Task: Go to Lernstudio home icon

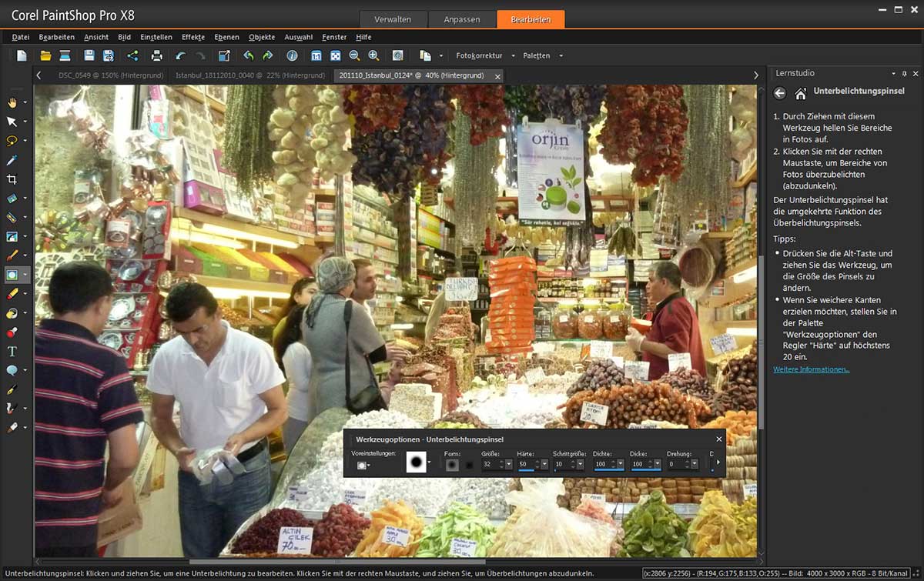Action: 801,93
